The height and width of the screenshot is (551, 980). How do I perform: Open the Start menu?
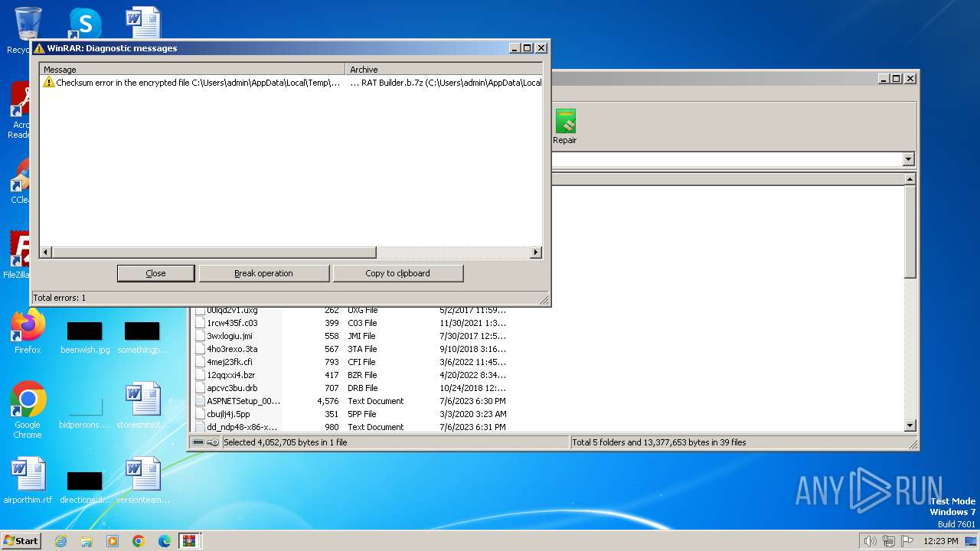[21, 541]
